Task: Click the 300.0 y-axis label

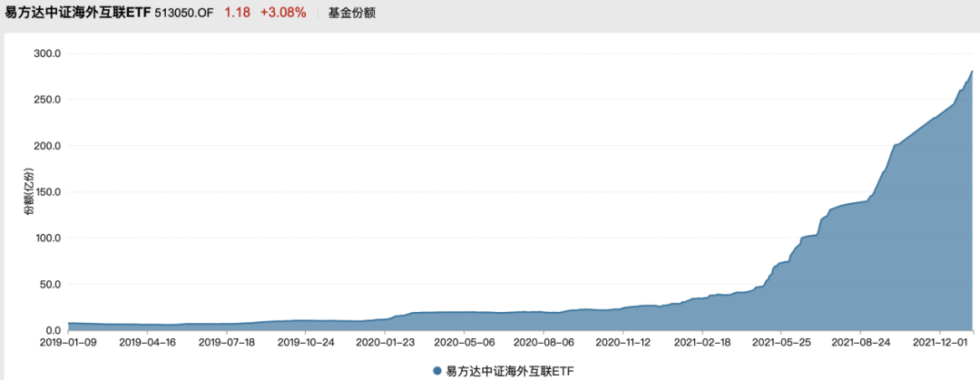Action: (46, 54)
